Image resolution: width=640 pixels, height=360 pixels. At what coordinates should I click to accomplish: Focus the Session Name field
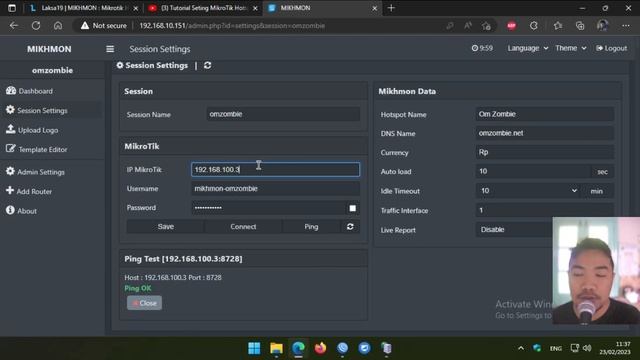(283, 114)
